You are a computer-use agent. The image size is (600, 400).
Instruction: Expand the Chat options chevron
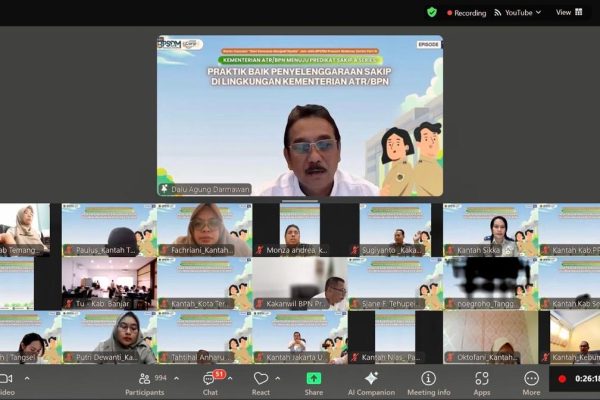230,379
